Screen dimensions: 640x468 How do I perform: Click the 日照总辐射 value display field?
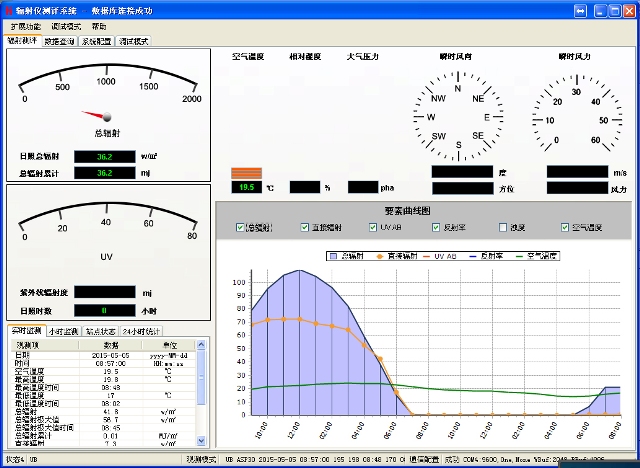[104, 157]
